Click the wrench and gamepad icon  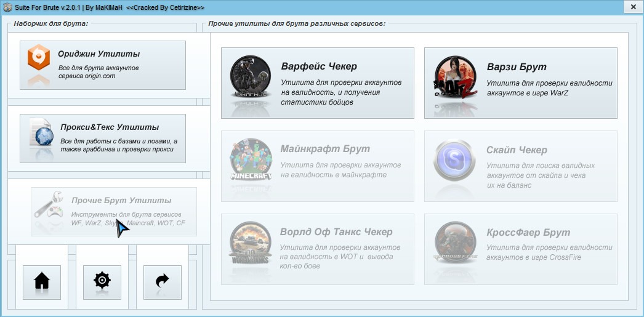point(49,204)
